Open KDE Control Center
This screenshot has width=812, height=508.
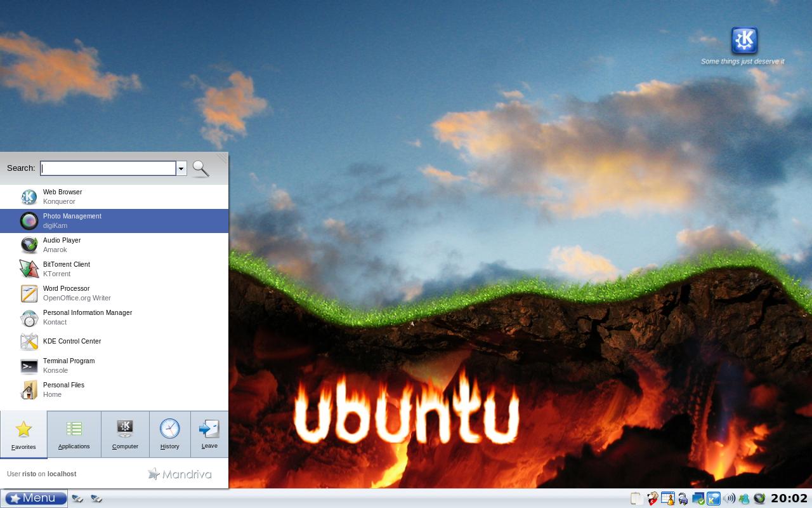[x=114, y=342]
